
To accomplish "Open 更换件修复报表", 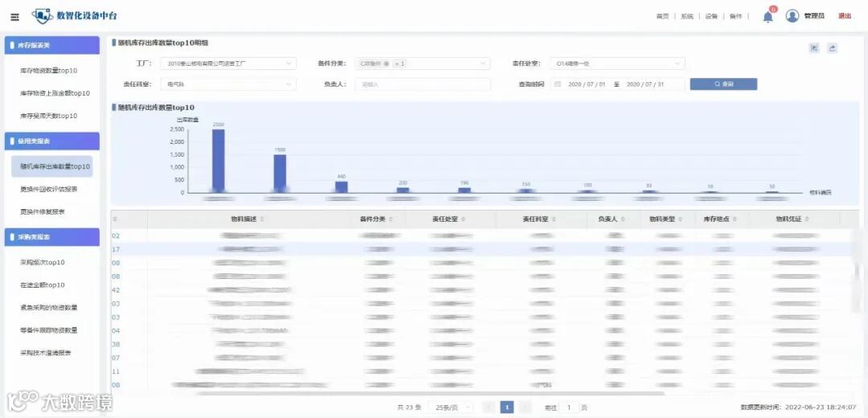I will point(43,212).
